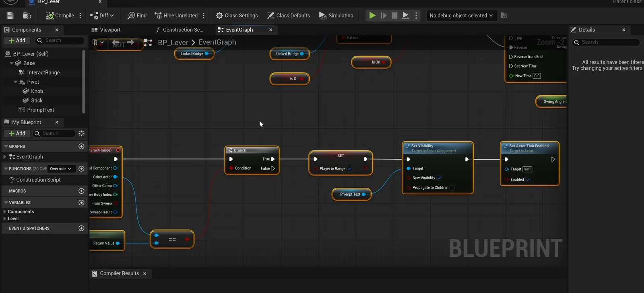This screenshot has width=644, height=293.
Task: Click the Find button
Action: coord(137,16)
